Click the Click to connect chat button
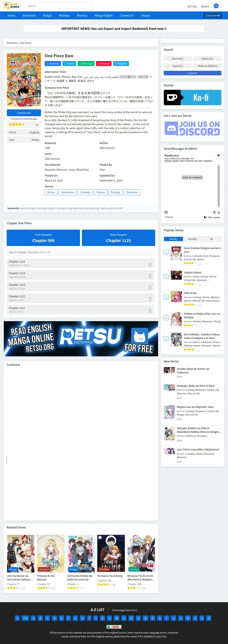228x644 pixels. (192, 178)
